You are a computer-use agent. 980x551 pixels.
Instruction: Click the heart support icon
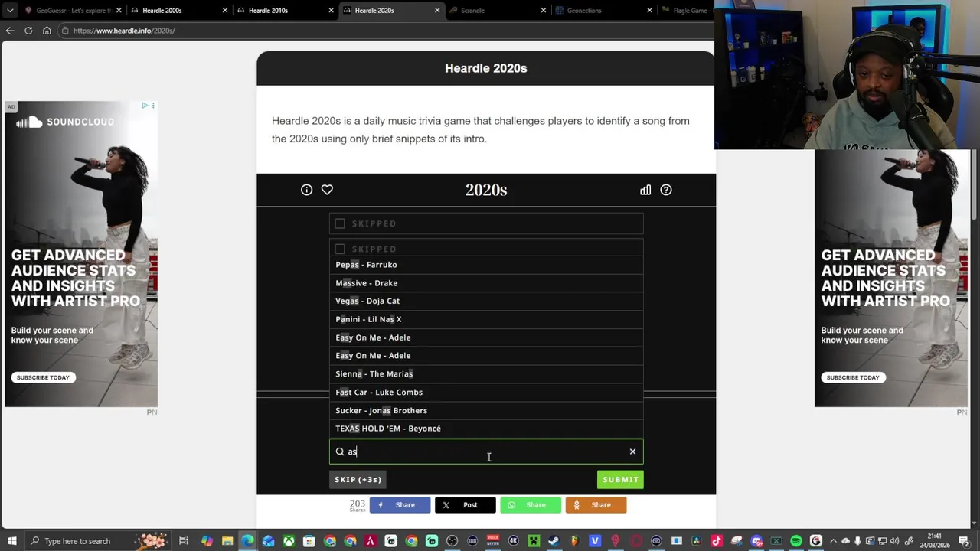pyautogui.click(x=327, y=190)
